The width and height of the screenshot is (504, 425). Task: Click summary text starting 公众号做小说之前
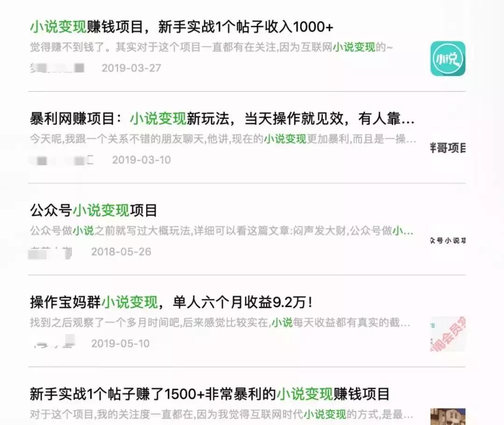coord(222,230)
